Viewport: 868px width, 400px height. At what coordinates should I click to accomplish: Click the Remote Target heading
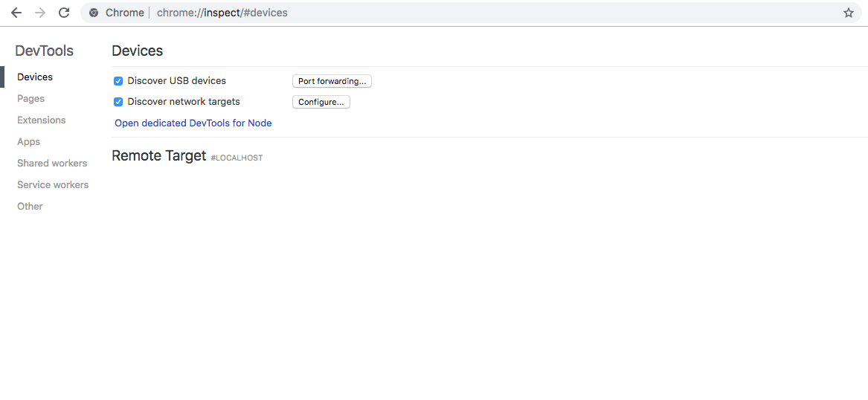pyautogui.click(x=159, y=156)
